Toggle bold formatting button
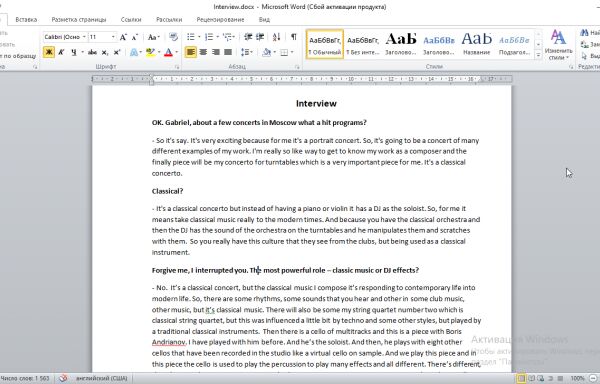The image size is (600, 384). (49, 52)
